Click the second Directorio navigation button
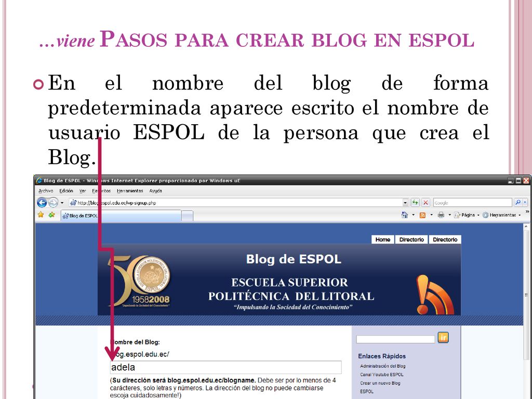This screenshot has width=532, height=399. tap(445, 240)
